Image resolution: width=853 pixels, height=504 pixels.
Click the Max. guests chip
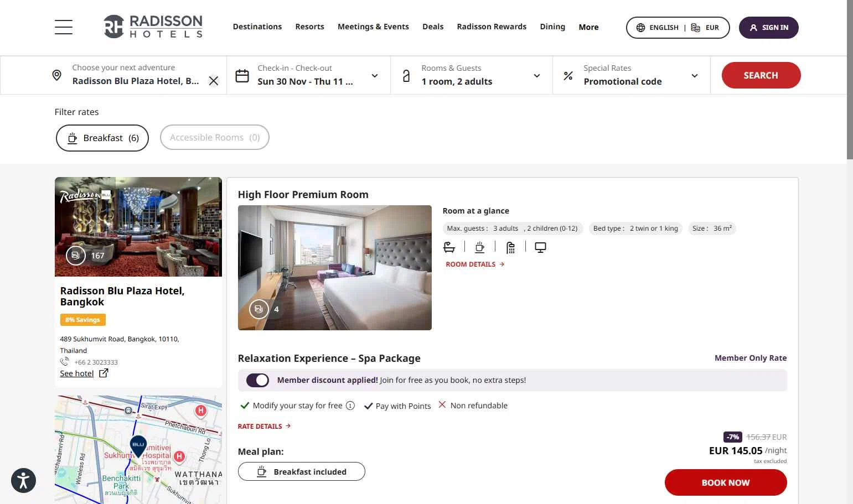[x=512, y=228]
